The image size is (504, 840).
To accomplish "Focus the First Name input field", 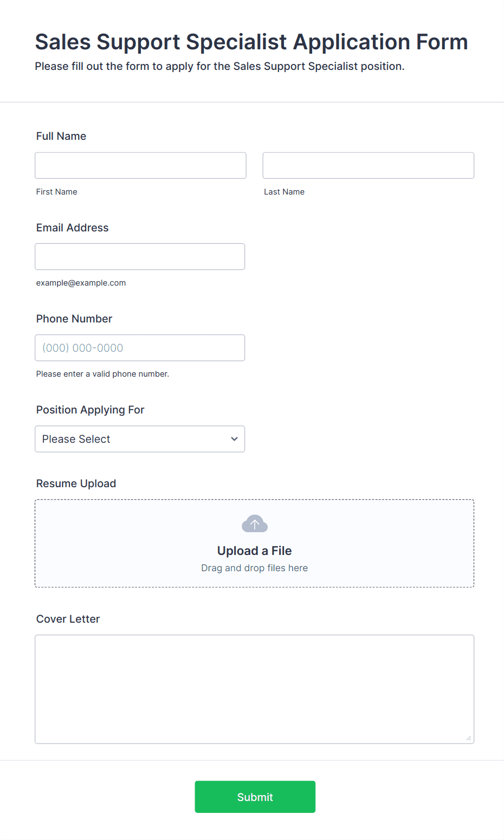I will 140,165.
